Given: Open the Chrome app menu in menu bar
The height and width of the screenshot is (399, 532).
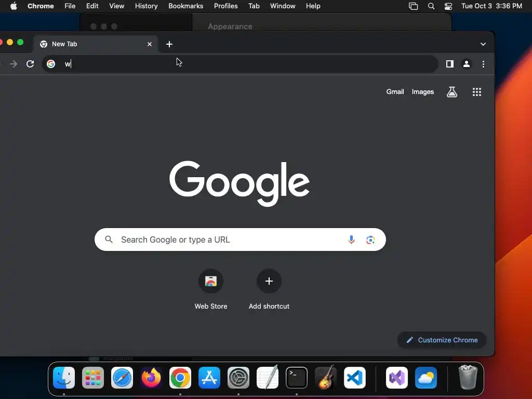Looking at the screenshot, I should (x=41, y=6).
